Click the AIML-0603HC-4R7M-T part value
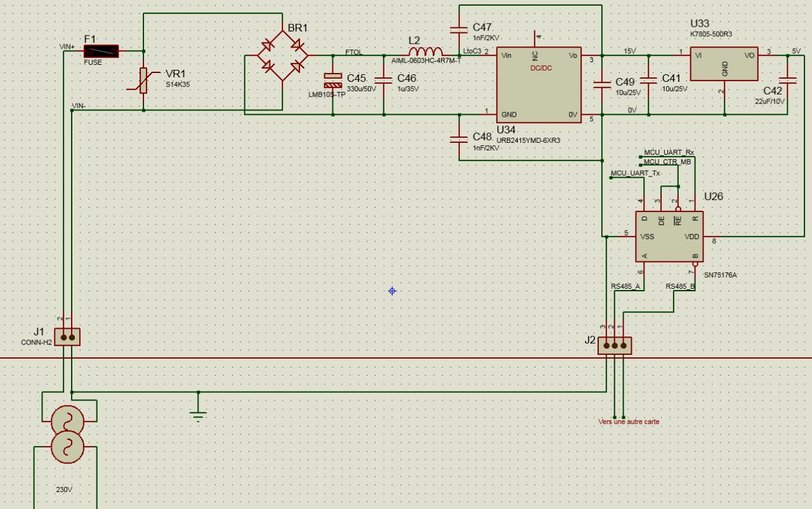This screenshot has height=509, width=812. (x=426, y=60)
